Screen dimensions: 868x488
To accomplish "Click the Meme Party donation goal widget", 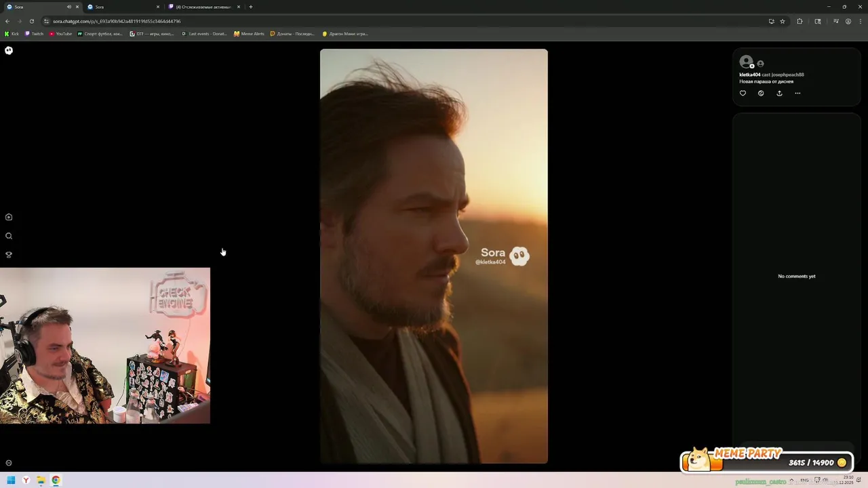I will click(767, 459).
